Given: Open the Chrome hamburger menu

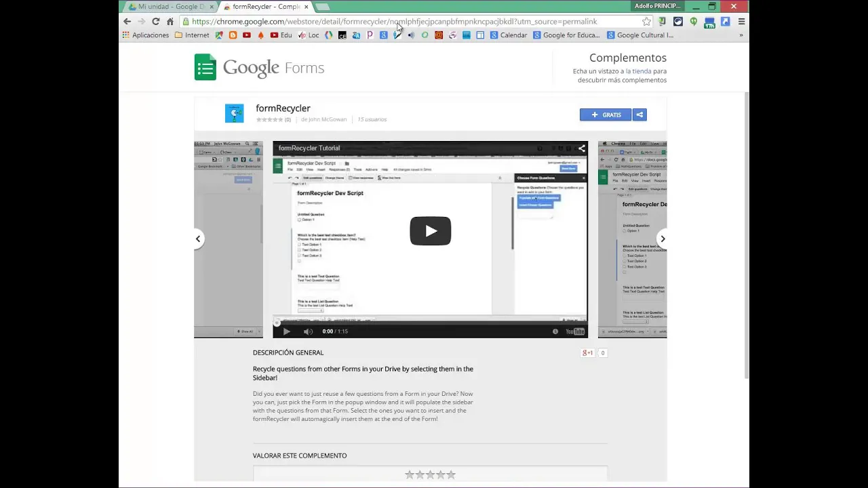Looking at the screenshot, I should click(741, 22).
